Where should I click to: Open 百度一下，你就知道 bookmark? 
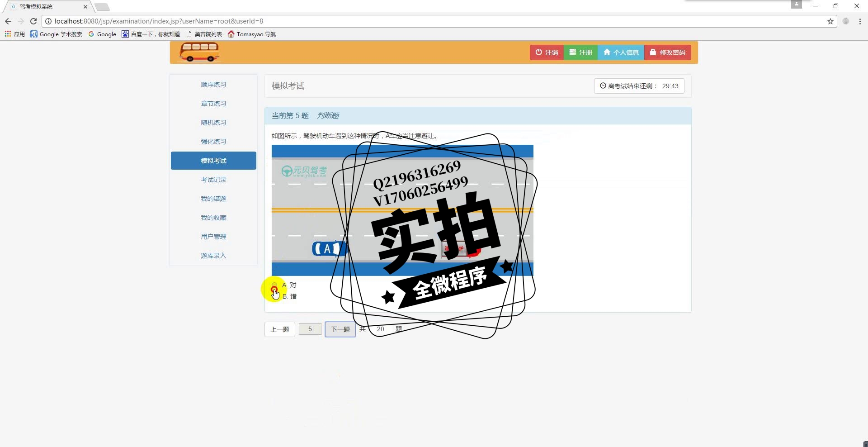click(x=151, y=34)
